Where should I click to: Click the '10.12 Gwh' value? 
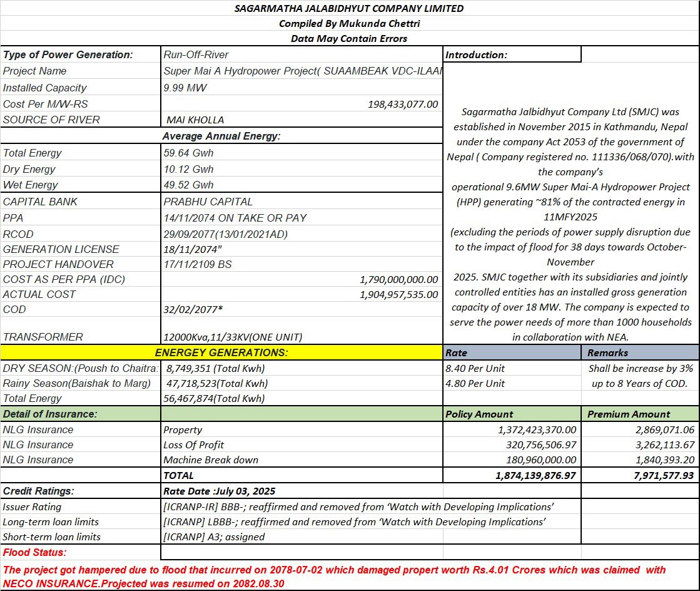click(x=188, y=169)
